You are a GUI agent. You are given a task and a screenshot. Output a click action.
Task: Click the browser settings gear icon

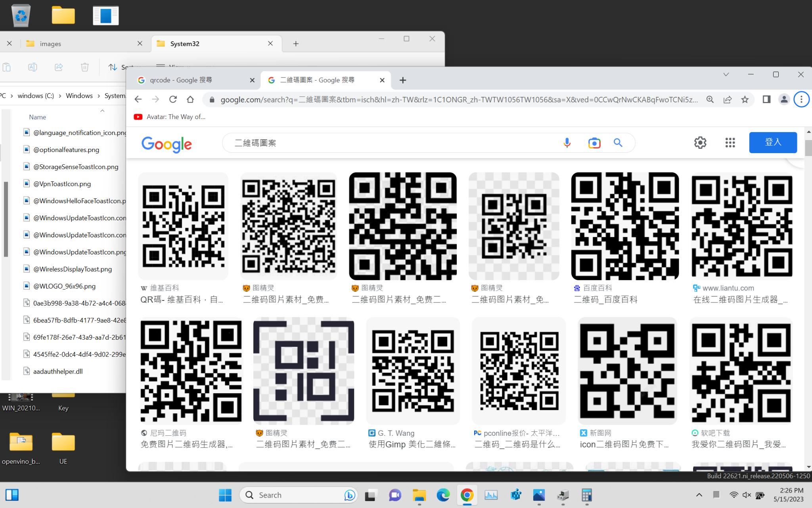[x=700, y=143]
